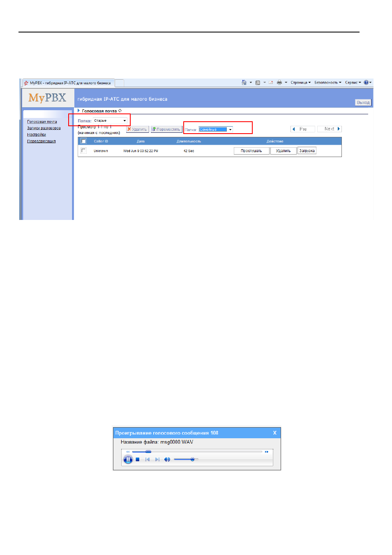Click the Загрузка download button
Viewport: 392px width, 555px height.
[x=307, y=151]
